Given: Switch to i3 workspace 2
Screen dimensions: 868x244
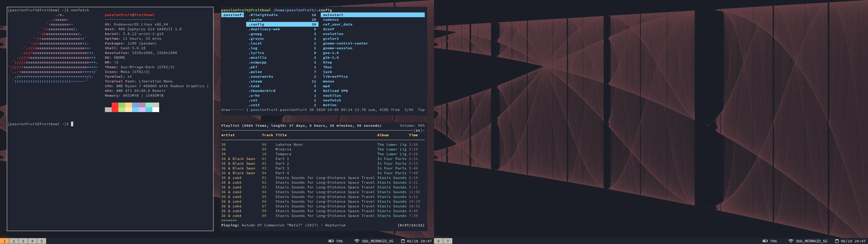Looking at the screenshot, I should coord(14,241).
